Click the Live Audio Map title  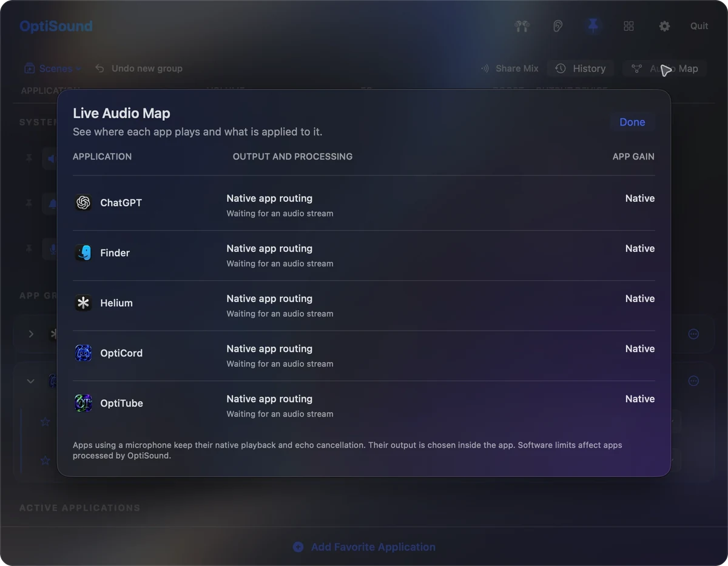[121, 113]
